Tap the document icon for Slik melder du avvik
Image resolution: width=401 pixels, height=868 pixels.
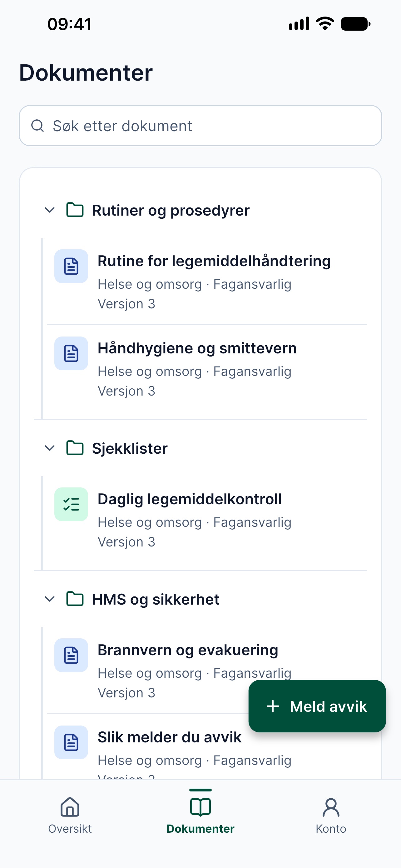click(71, 743)
